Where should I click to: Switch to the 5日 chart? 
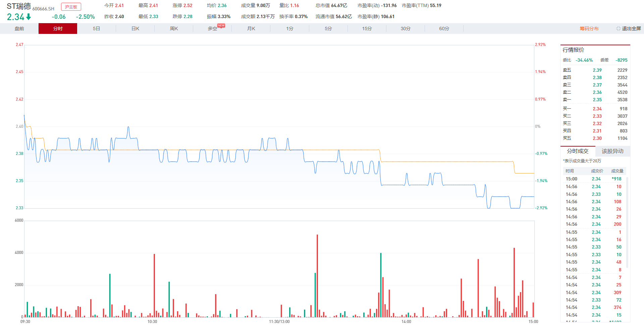point(96,29)
